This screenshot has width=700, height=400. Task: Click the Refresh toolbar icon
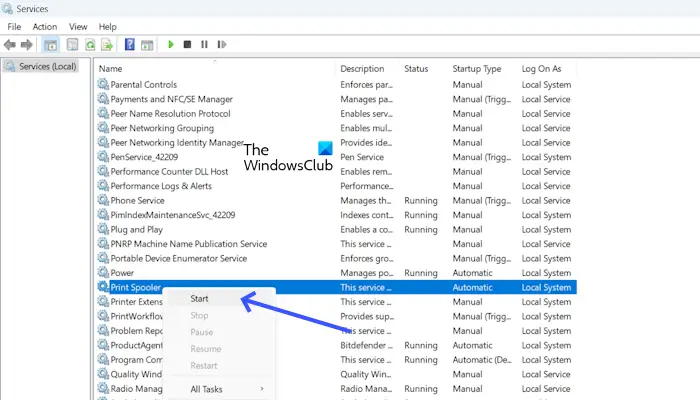coord(89,44)
